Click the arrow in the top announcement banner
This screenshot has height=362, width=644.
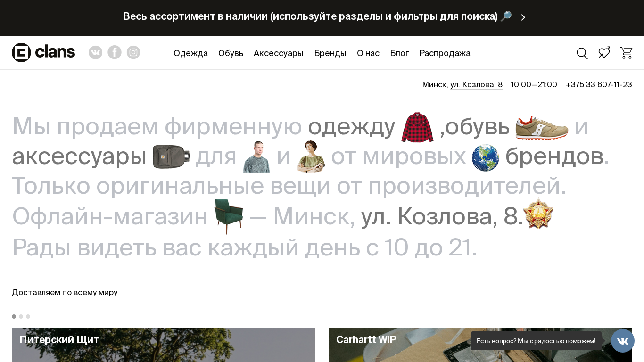click(x=523, y=17)
